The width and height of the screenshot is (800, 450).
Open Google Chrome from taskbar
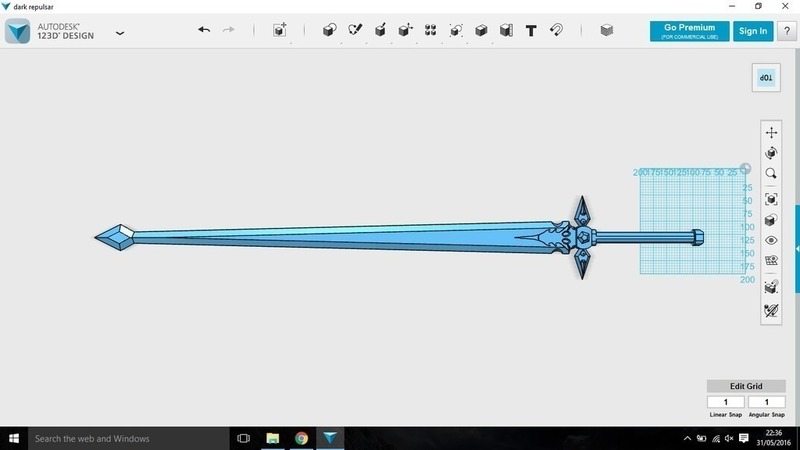pos(302,438)
